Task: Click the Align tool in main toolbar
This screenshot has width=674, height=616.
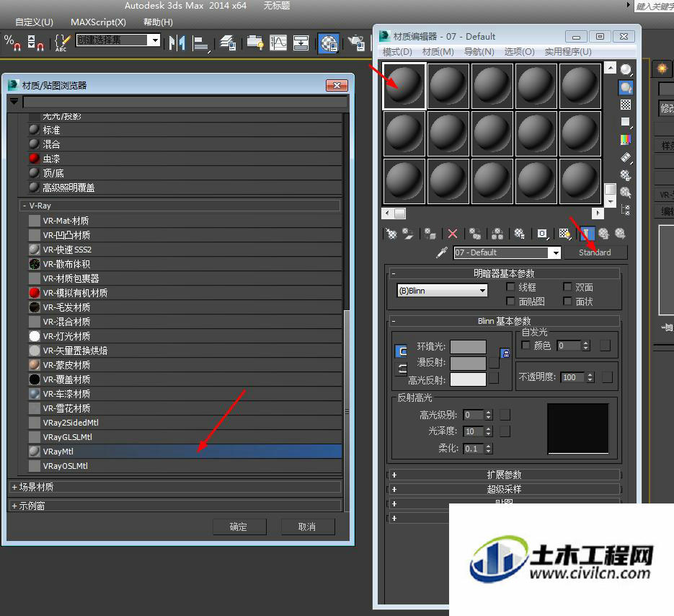Action: (200, 43)
